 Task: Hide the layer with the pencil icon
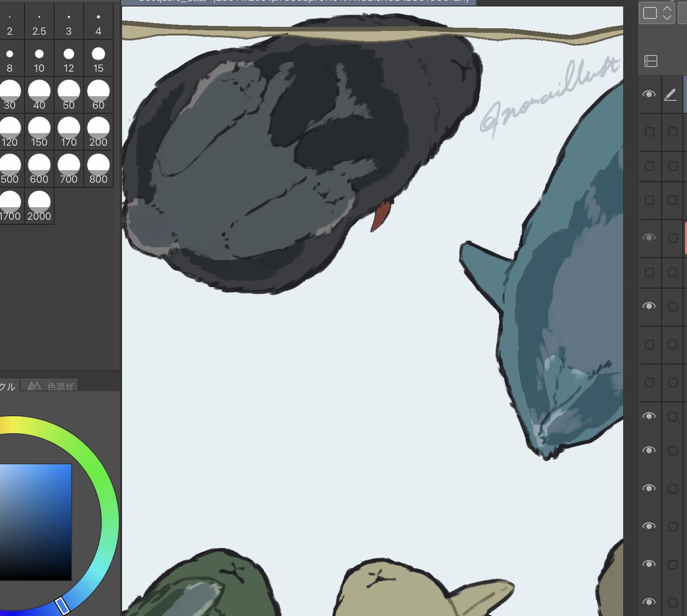point(649,94)
